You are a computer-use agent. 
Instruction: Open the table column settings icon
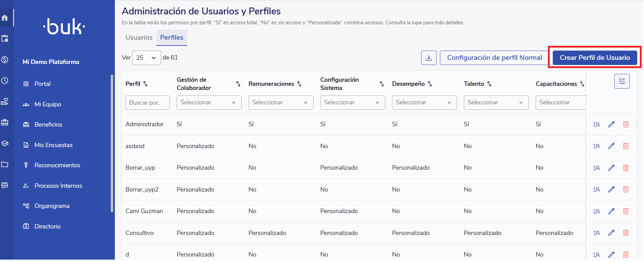[x=622, y=81]
